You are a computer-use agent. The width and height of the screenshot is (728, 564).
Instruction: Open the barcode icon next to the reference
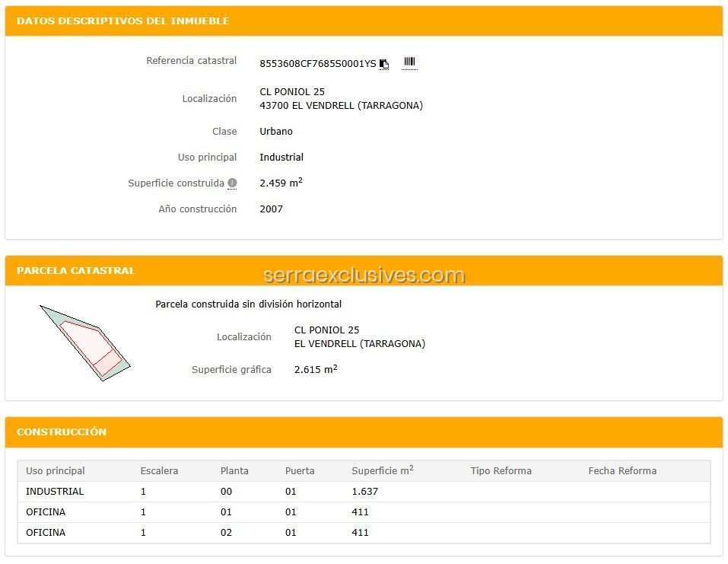[x=409, y=62]
